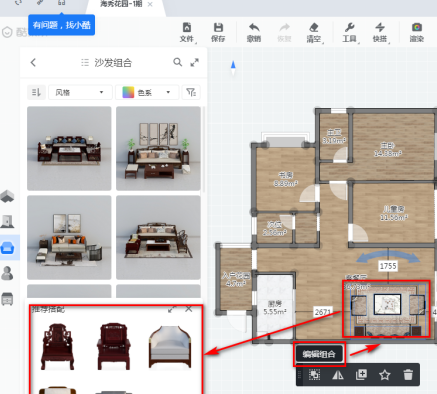Switch to the 海秀花园 tab

tap(121, 4)
